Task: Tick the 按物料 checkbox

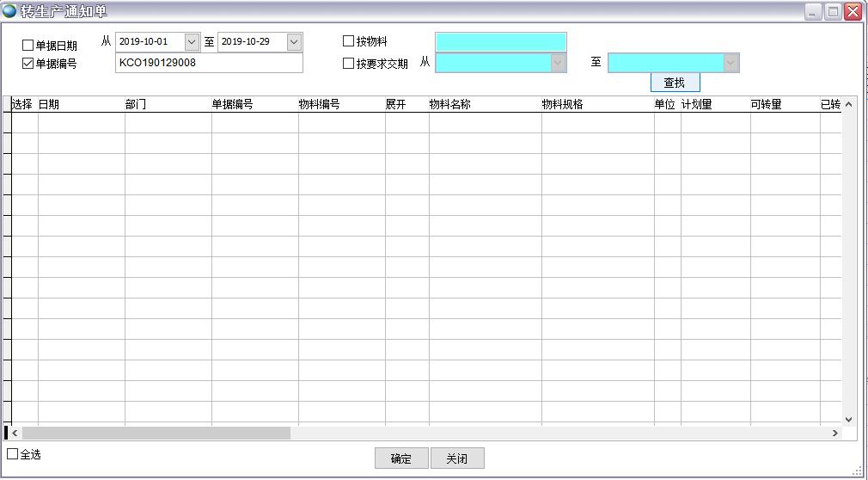Action: [x=349, y=41]
